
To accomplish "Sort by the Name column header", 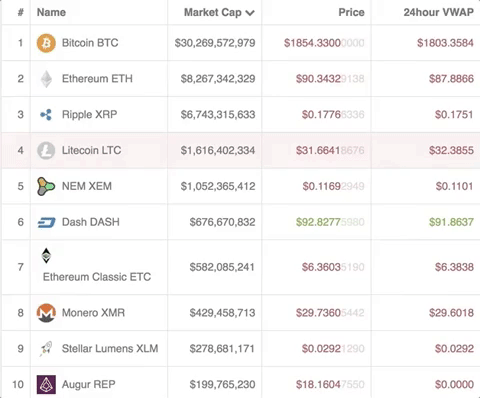I will coord(51,12).
